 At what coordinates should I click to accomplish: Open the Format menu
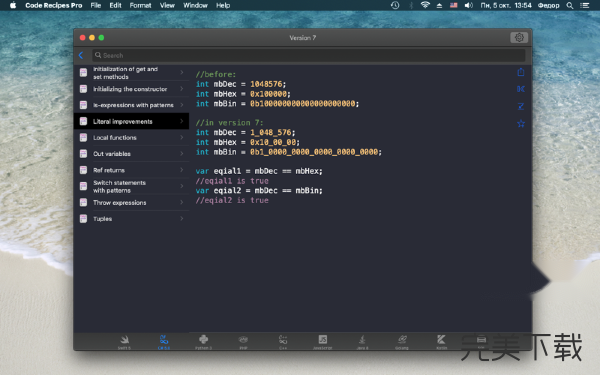[x=140, y=5]
